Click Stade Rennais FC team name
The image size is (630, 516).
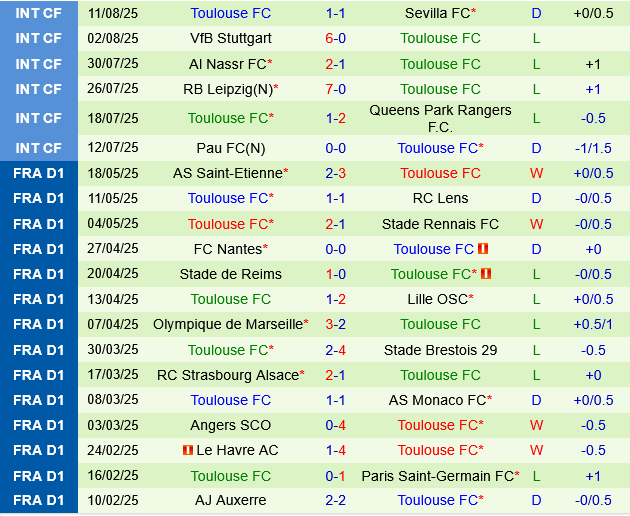[440, 224]
